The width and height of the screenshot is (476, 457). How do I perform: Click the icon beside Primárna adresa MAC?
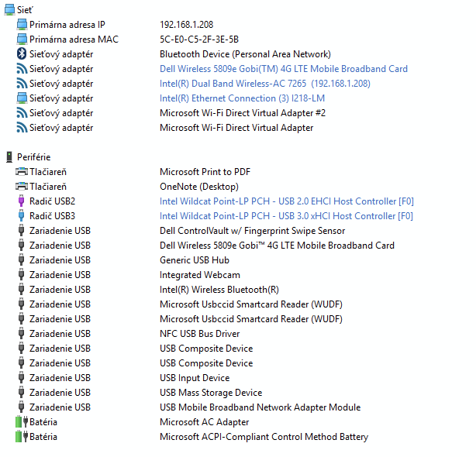pos(22,40)
